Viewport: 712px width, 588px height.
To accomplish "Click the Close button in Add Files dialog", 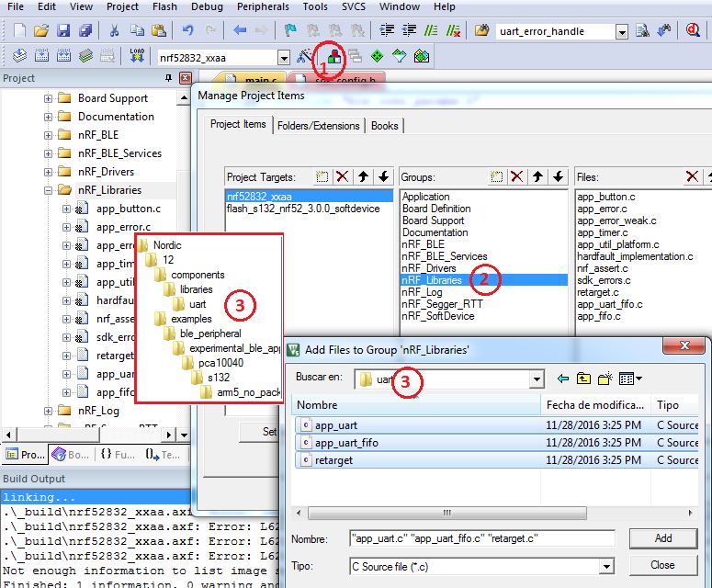I will click(x=663, y=565).
